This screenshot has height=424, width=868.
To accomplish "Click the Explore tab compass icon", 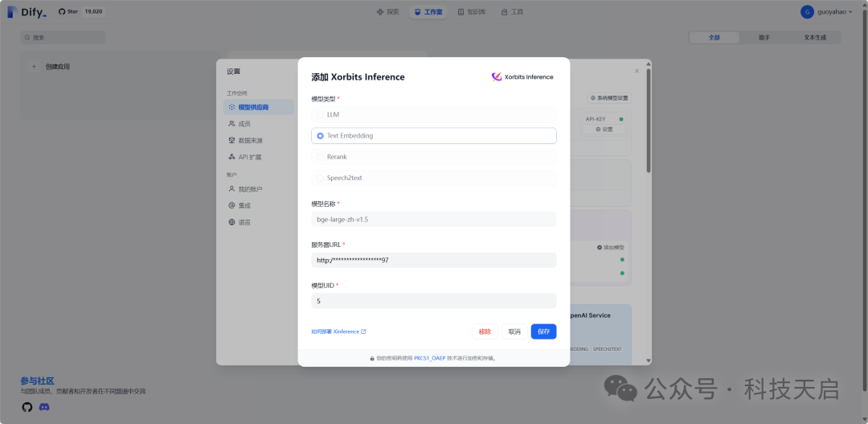I will click(380, 11).
